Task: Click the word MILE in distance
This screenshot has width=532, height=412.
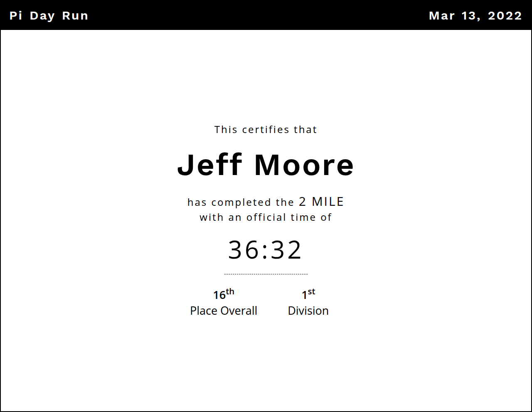Action: click(328, 202)
